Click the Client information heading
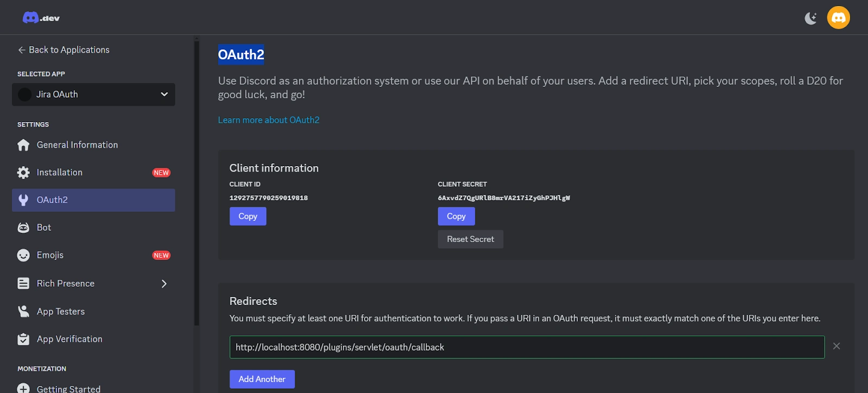 274,168
